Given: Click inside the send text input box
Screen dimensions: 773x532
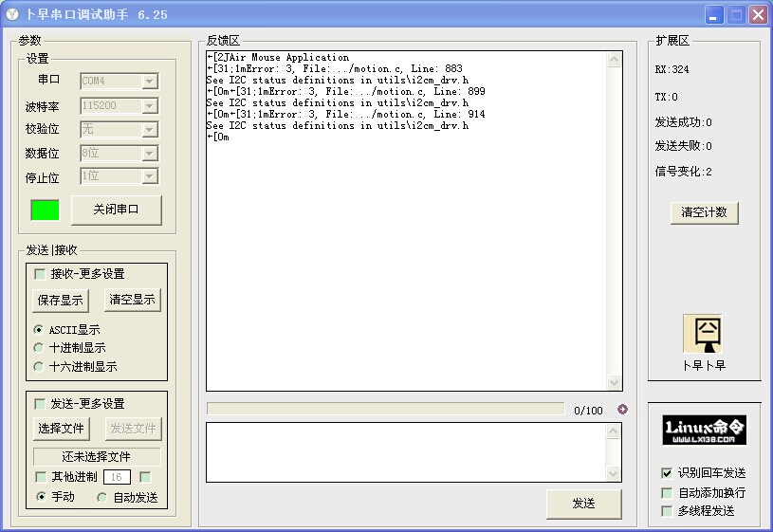Looking at the screenshot, I should point(407,452).
